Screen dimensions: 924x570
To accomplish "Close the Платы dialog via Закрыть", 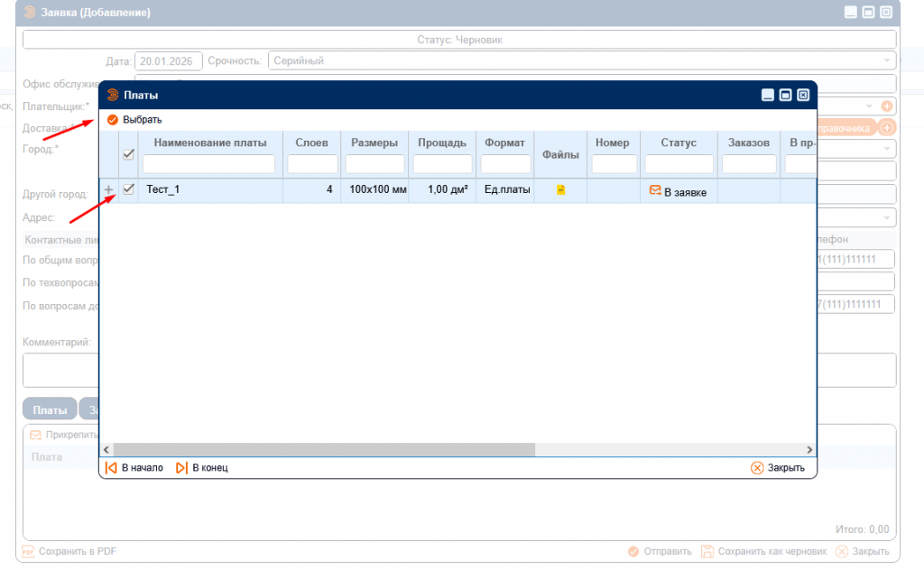I will click(778, 468).
